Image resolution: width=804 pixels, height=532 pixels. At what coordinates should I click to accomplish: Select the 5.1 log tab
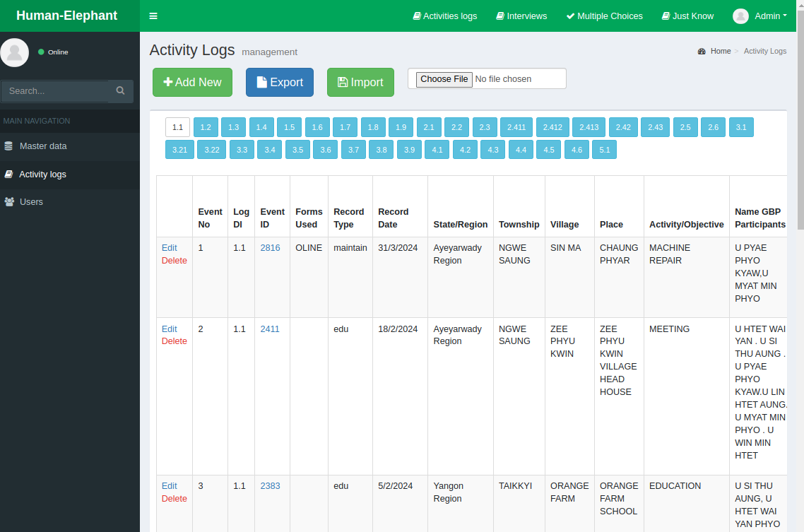point(605,150)
